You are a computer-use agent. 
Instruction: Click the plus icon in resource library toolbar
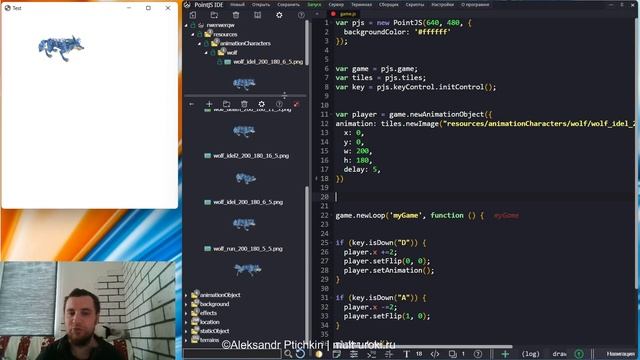pyautogui.click(x=209, y=104)
